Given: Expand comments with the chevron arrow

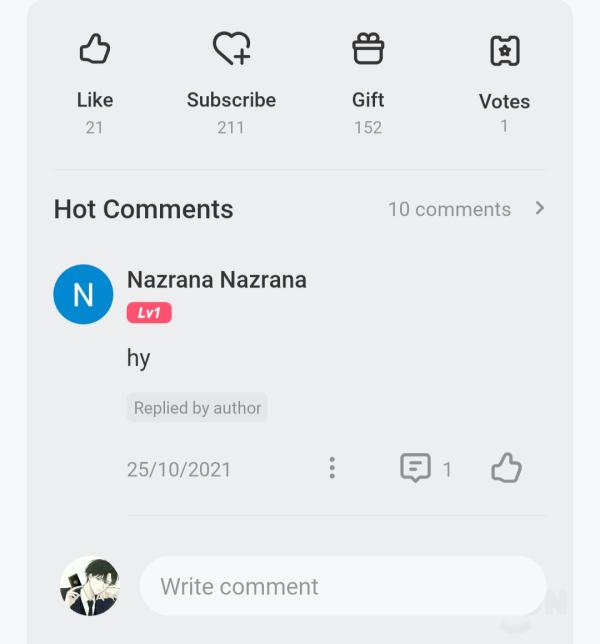Looking at the screenshot, I should point(540,208).
